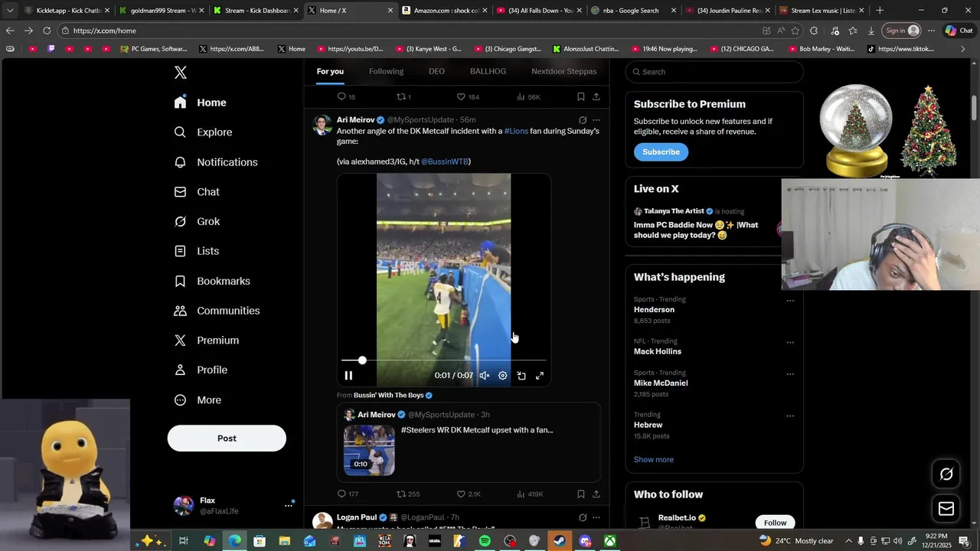Unmute the video with speaker icon
Viewport: 980px width, 551px height.
484,376
